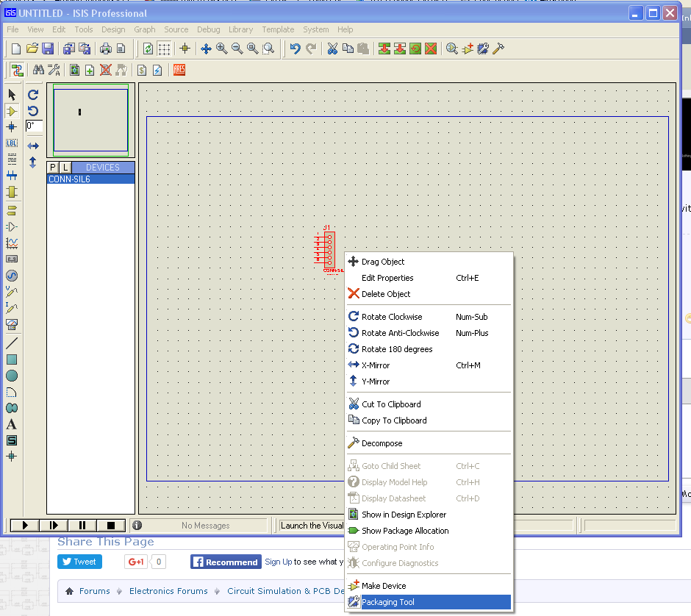Click the Facebook Recommend button
This screenshot has height=616, width=691.
pos(226,562)
